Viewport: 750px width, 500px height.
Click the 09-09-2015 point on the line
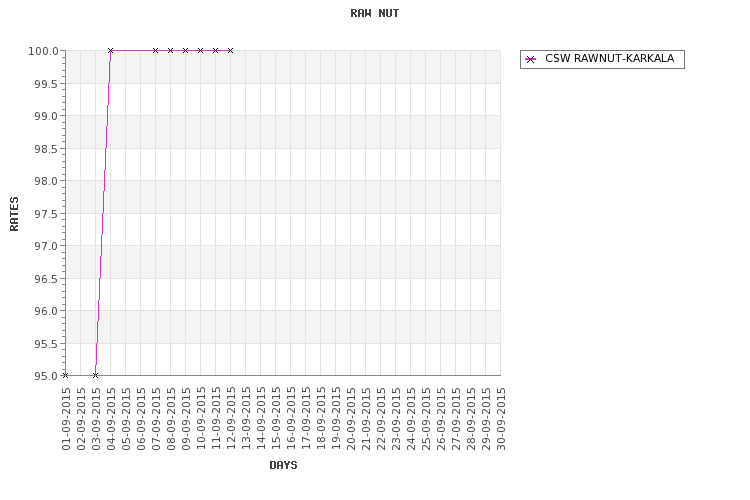click(x=186, y=50)
